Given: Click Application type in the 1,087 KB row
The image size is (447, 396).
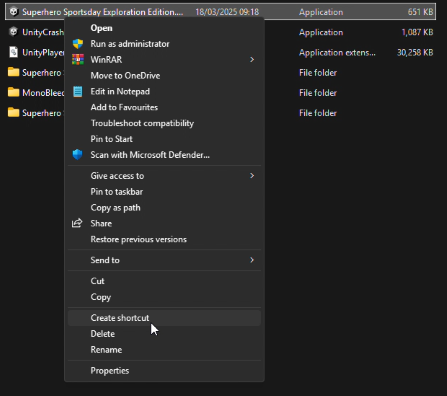Looking at the screenshot, I should (321, 32).
